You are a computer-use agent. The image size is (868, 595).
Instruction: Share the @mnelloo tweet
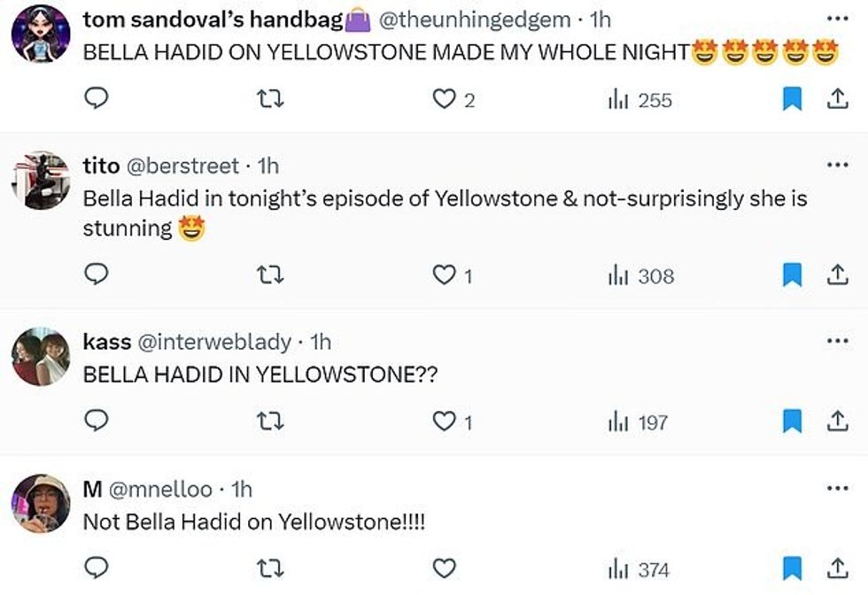pos(836,568)
